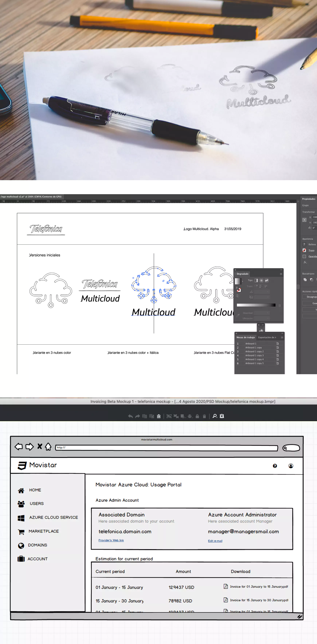Delete gradient stop with trash icon

[280, 306]
